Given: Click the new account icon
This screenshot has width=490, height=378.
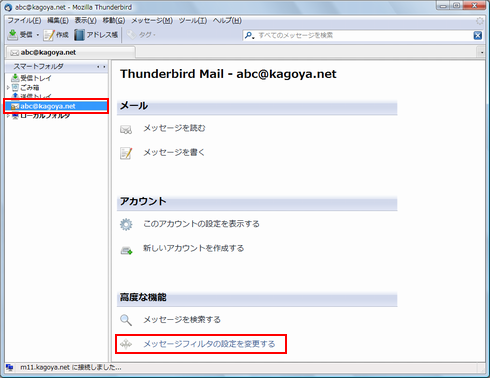Looking at the screenshot, I should (x=126, y=250).
